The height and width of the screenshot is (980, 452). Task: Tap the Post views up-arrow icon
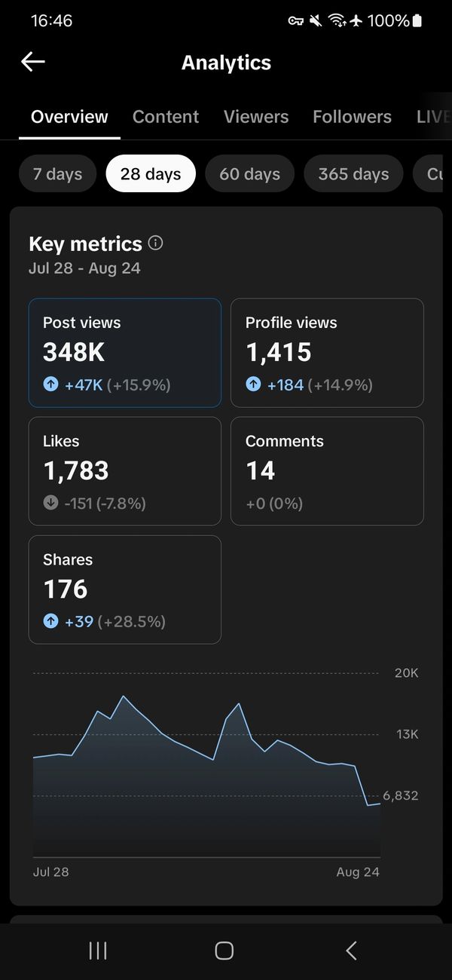click(50, 384)
